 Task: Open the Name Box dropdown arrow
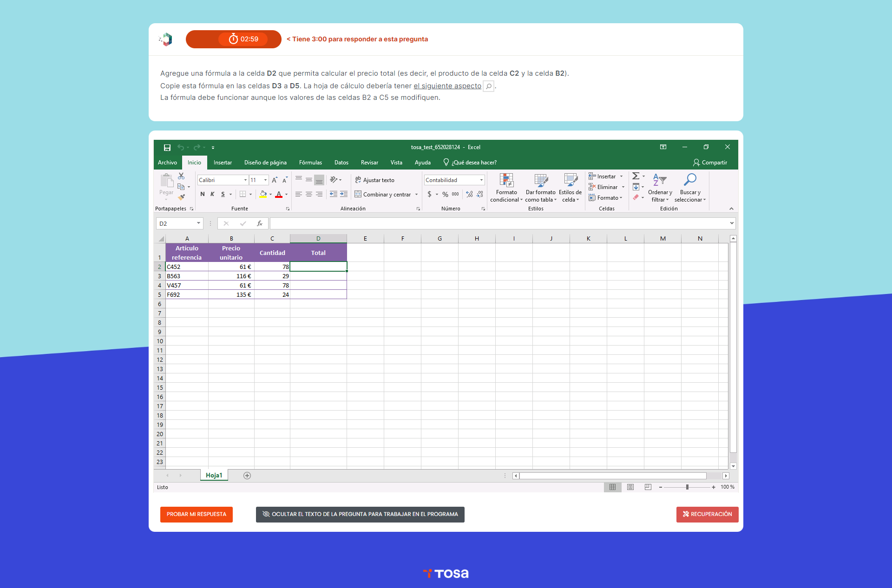198,223
